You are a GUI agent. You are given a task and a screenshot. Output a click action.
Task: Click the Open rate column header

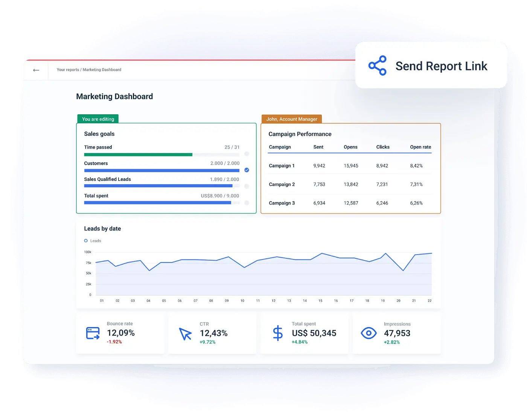[x=420, y=147]
